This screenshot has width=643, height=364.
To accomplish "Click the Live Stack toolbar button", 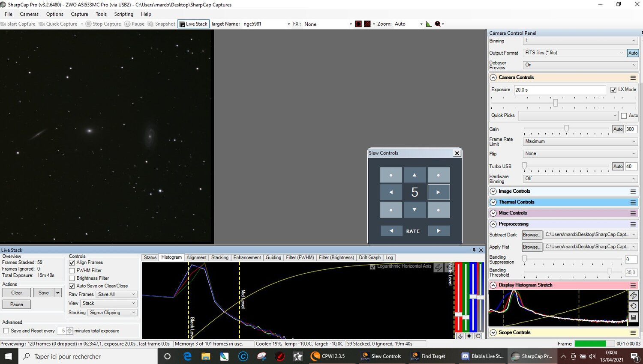I will [193, 24].
